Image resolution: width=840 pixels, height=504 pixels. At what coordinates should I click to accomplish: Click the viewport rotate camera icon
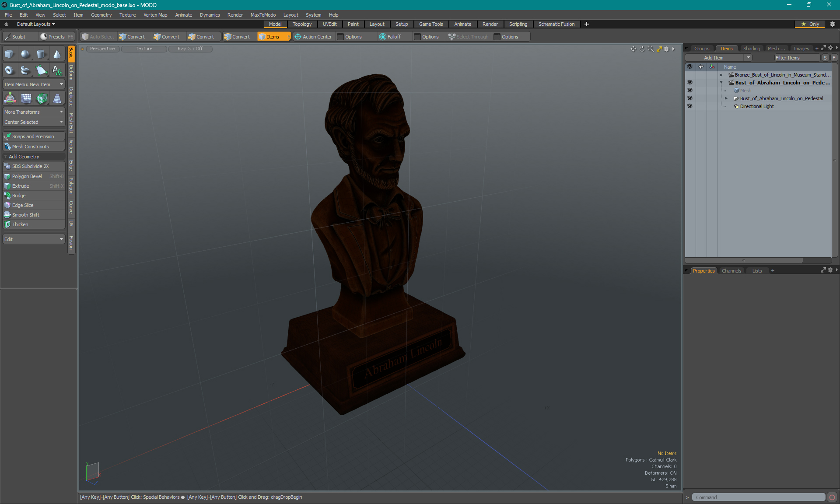642,49
